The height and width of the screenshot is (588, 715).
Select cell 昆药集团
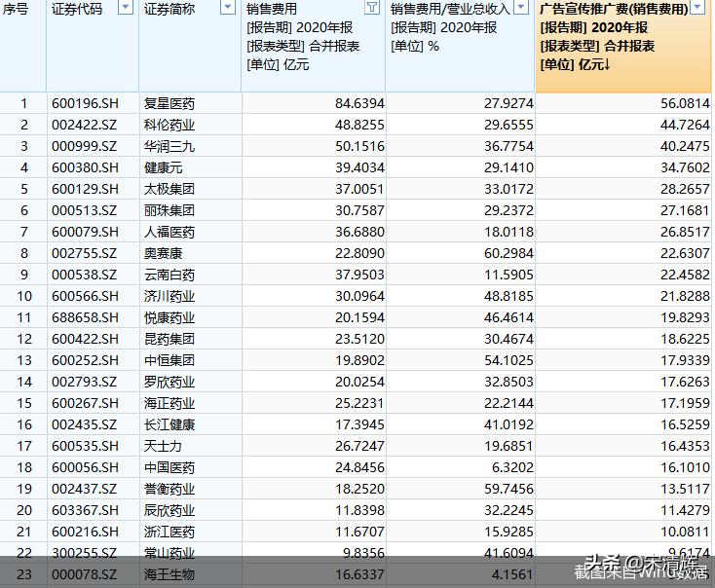pos(169,339)
